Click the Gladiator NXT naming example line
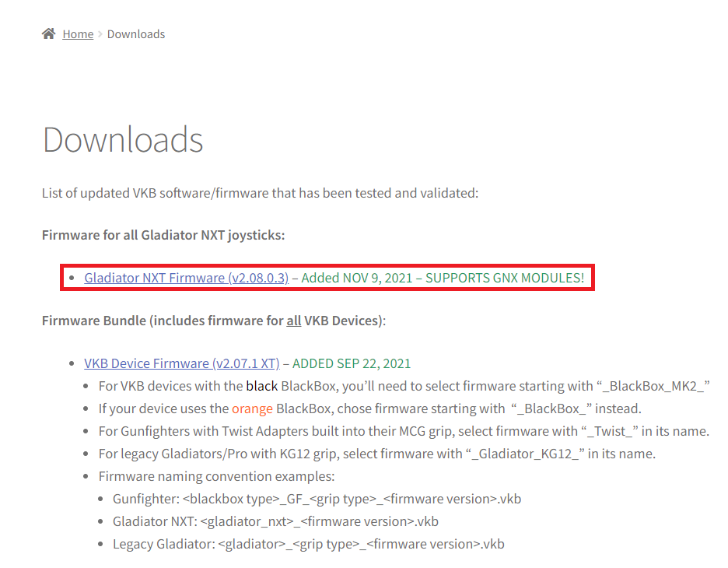The image size is (728, 568). point(276,521)
